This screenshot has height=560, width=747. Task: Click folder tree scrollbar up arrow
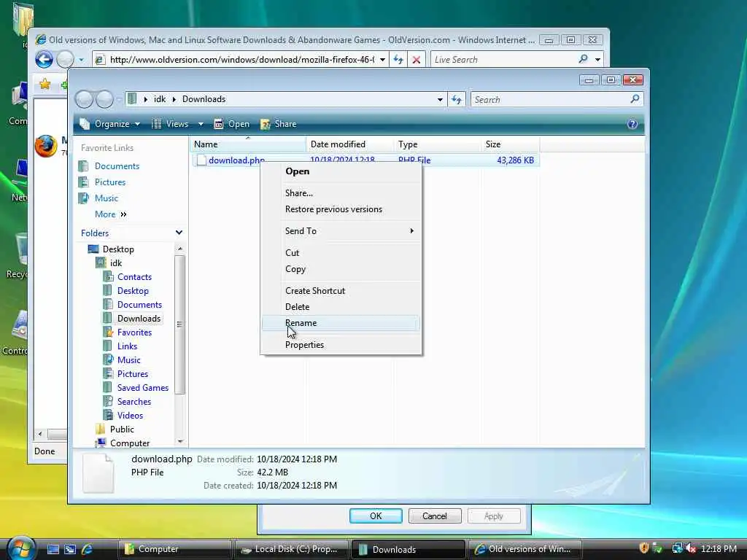click(180, 249)
